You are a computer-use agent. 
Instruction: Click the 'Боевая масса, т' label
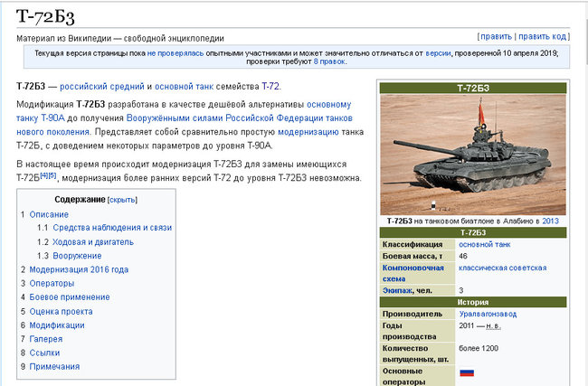(x=413, y=257)
